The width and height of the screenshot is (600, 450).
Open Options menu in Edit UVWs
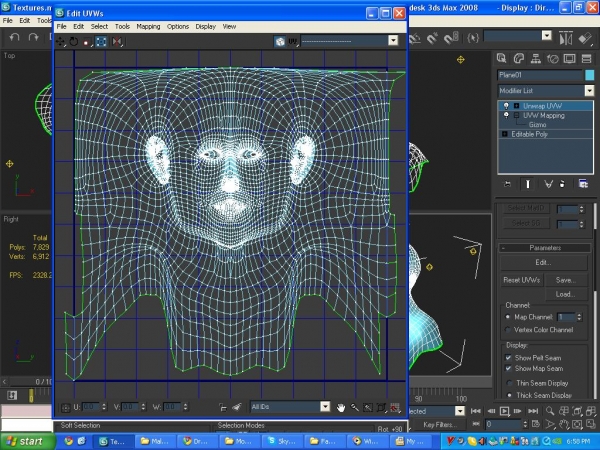[178, 26]
